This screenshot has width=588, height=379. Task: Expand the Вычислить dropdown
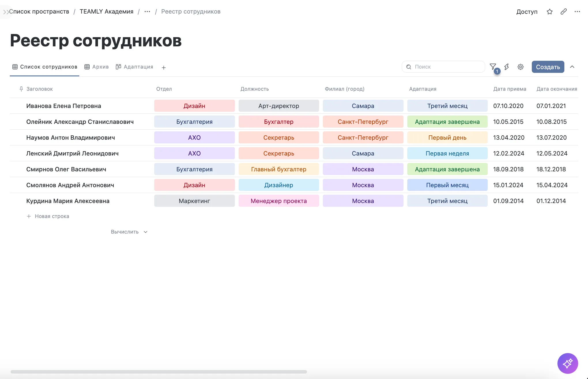[x=129, y=232]
